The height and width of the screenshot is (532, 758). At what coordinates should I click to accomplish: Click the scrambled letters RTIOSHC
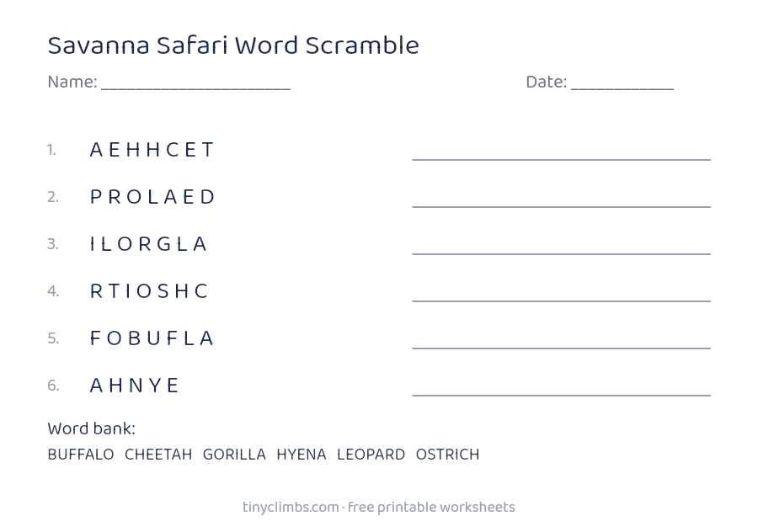pyautogui.click(x=149, y=291)
